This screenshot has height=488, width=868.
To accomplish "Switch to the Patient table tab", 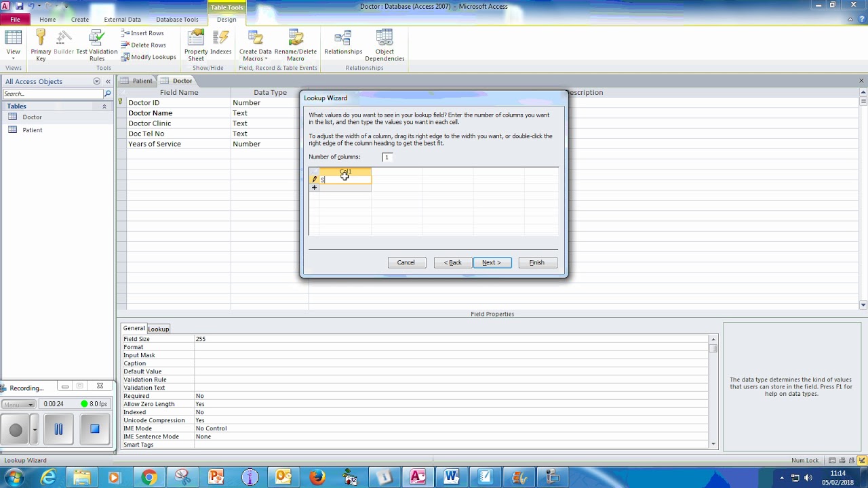I will [x=137, y=81].
